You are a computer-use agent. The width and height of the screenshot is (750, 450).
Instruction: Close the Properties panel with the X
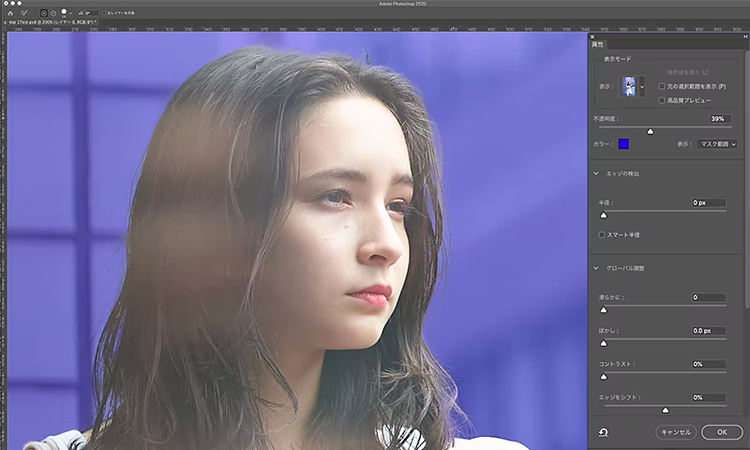(592, 36)
